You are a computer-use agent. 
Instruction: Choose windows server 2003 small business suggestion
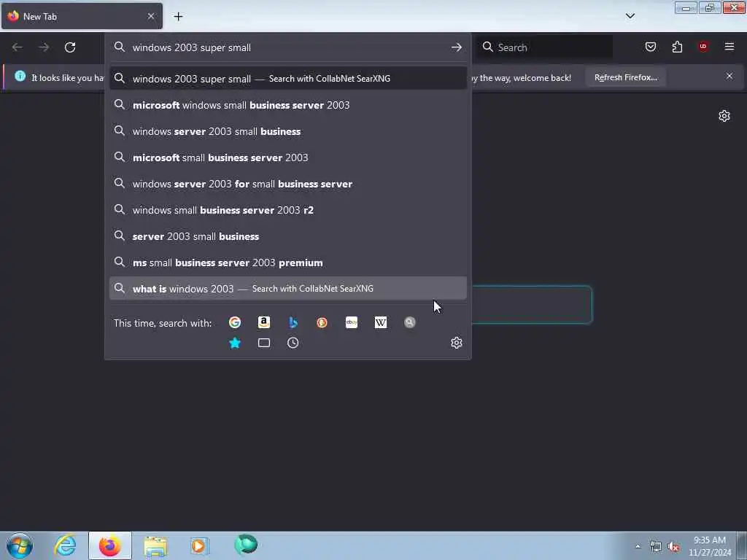point(287,131)
